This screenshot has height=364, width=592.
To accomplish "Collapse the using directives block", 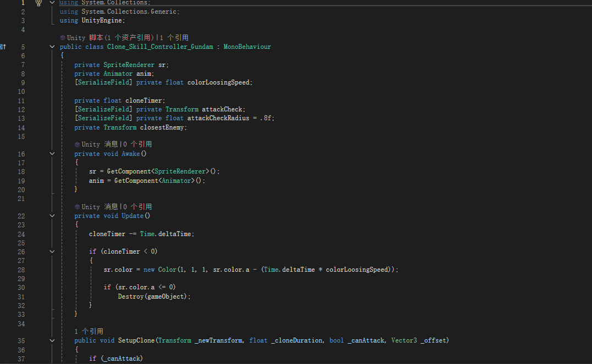I will [x=52, y=2].
